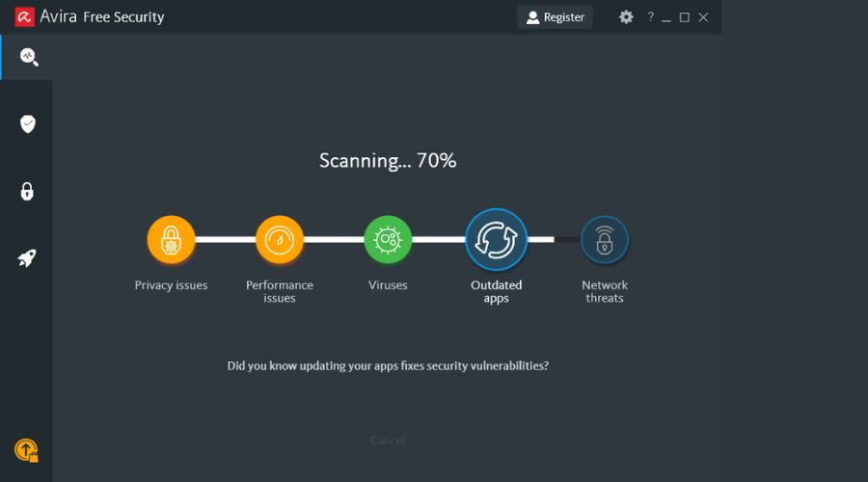Open the Security shield section in sidebar
The image size is (868, 482).
[x=28, y=123]
